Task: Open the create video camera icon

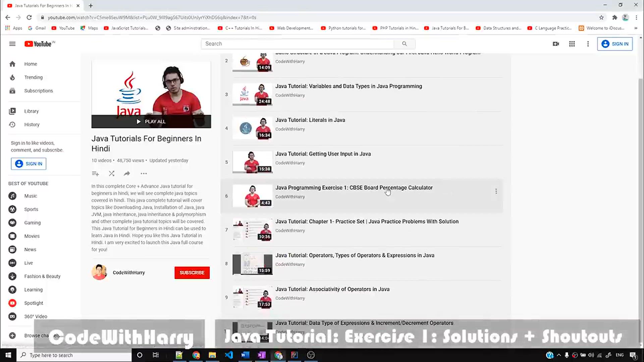Action: 556,44
